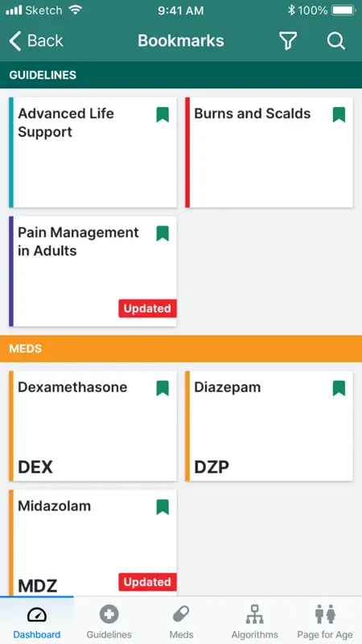Toggle bookmark on Midazolam card
The width and height of the screenshot is (362, 644).
click(x=162, y=507)
